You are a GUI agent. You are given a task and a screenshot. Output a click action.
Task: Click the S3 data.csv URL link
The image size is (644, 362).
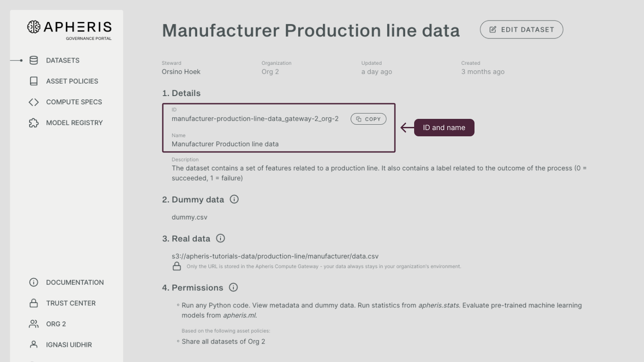[275, 256]
